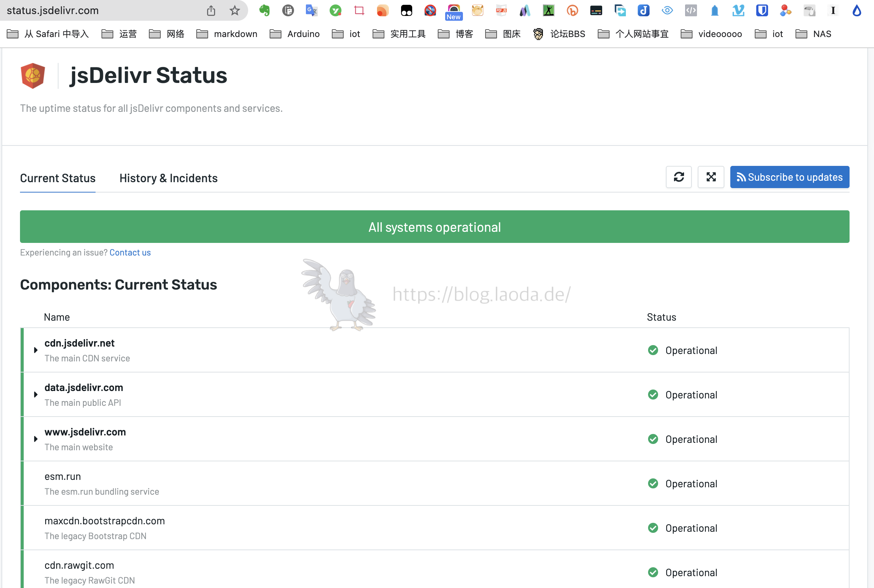Image resolution: width=874 pixels, height=588 pixels.
Task: Click the red crop screenshot extension icon
Action: 359,10
